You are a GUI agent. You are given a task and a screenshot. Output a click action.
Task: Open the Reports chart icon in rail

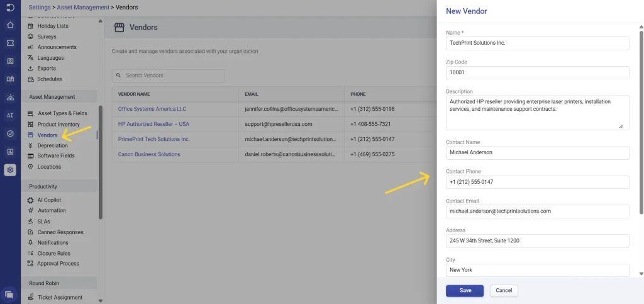click(x=10, y=152)
